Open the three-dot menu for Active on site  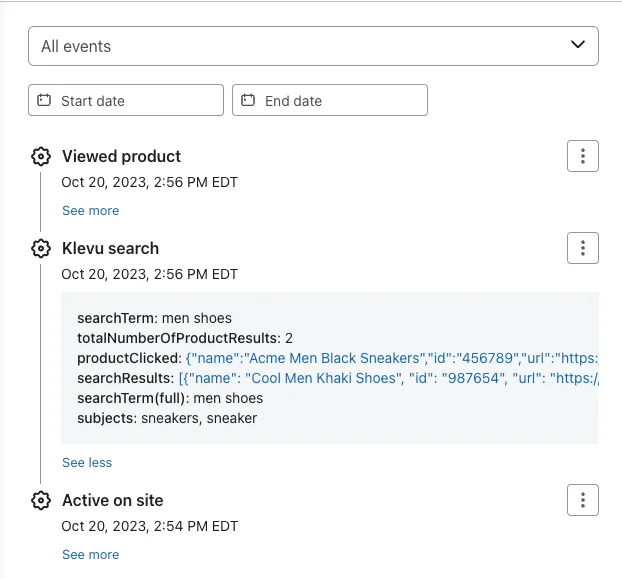(583, 500)
